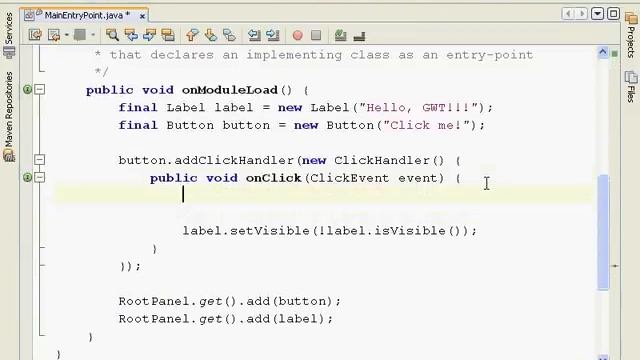The image size is (640, 360).
Task: Click the text "onModuleLoad"
Action: (x=230, y=90)
